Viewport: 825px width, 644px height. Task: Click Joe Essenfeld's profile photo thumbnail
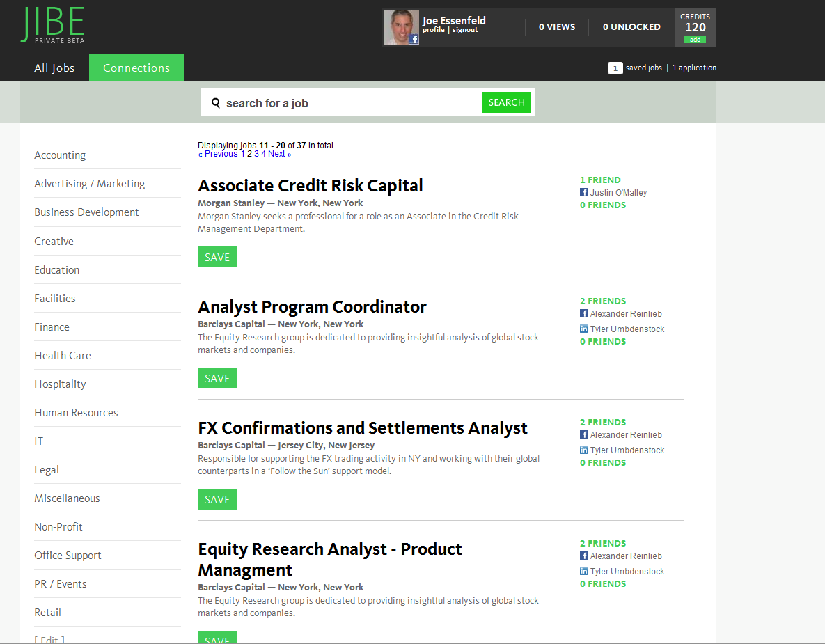pos(401,27)
